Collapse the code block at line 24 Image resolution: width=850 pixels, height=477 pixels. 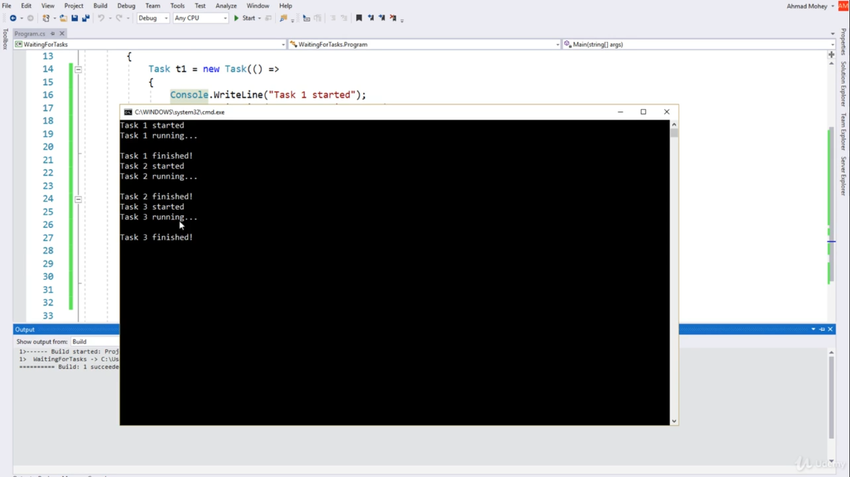[x=78, y=199]
